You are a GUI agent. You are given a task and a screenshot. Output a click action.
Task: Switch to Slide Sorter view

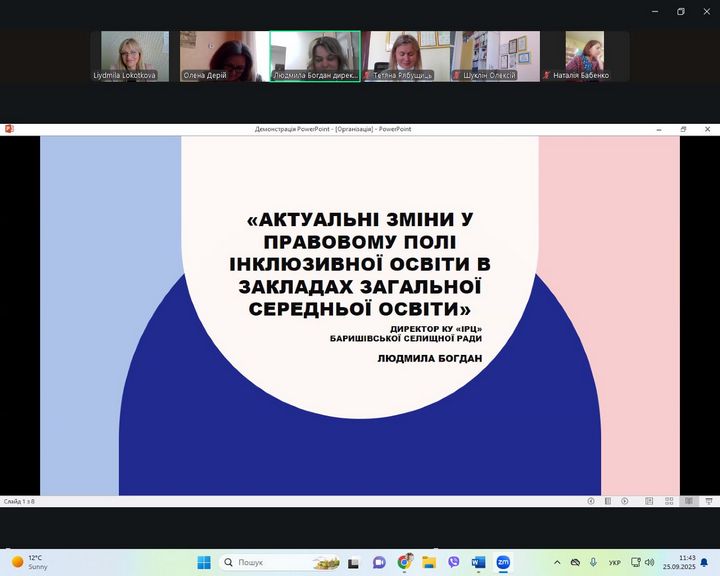tap(668, 501)
